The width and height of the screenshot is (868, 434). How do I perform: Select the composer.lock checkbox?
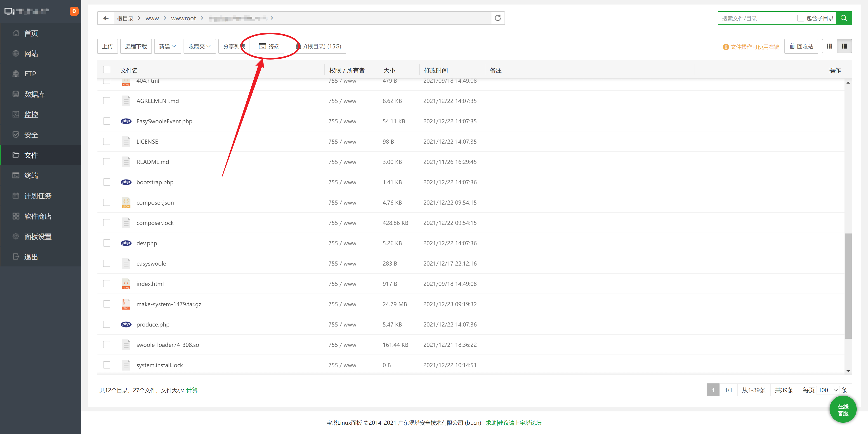click(107, 223)
